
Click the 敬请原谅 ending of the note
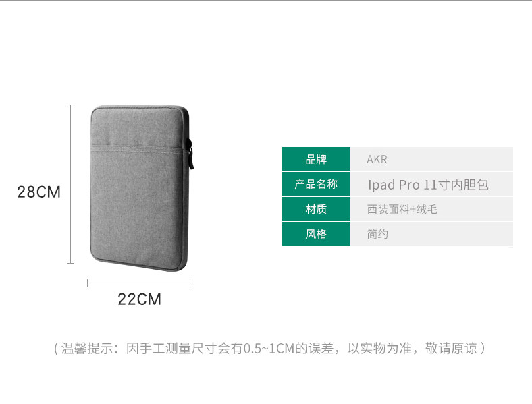coord(451,349)
